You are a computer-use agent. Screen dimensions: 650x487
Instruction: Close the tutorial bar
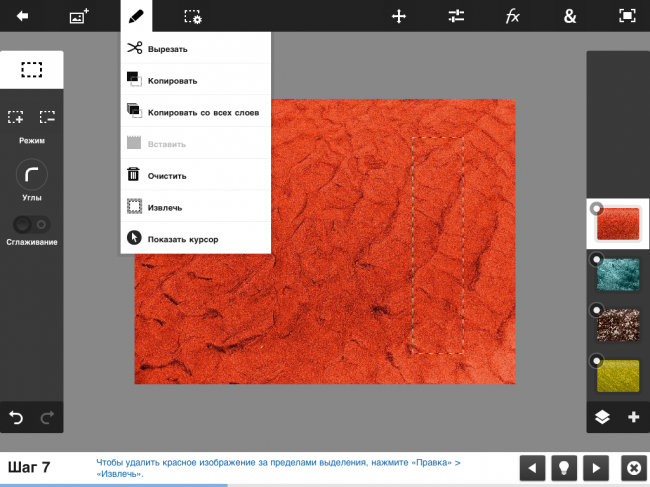tap(632, 468)
